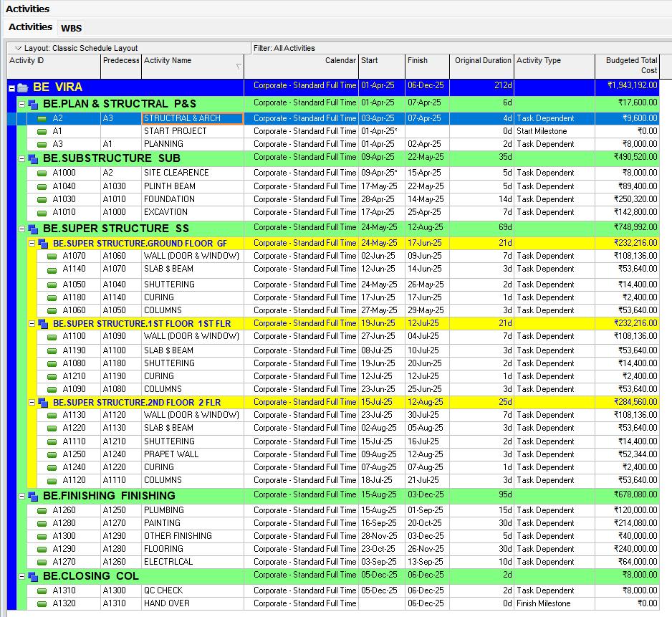Select the START PROJECT activity name
The width and height of the screenshot is (672, 617).
click(176, 131)
